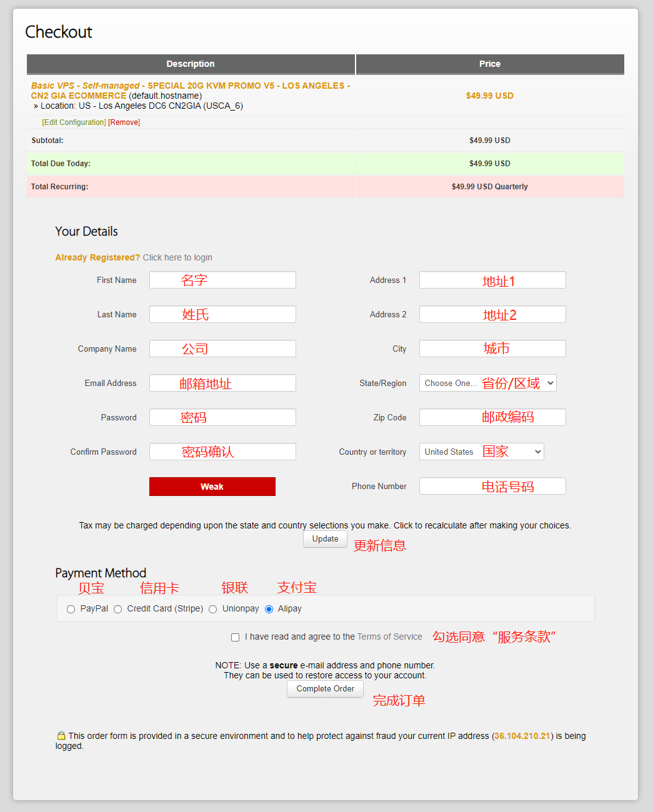Select Unionpay as payment method
This screenshot has height=812, width=653.
tap(213, 609)
